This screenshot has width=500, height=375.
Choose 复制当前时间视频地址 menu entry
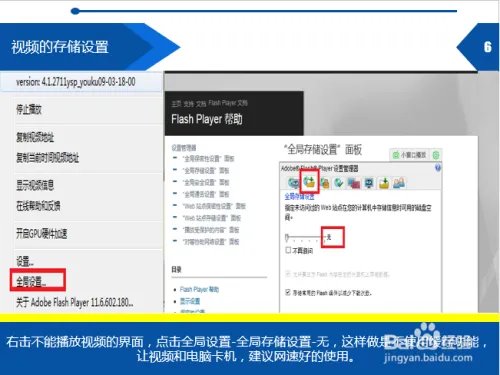(x=48, y=157)
